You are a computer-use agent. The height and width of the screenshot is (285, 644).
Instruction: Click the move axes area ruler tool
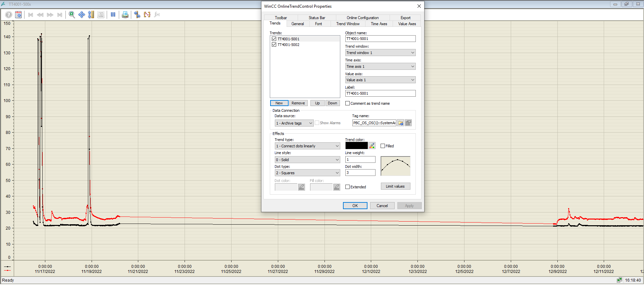point(91,15)
